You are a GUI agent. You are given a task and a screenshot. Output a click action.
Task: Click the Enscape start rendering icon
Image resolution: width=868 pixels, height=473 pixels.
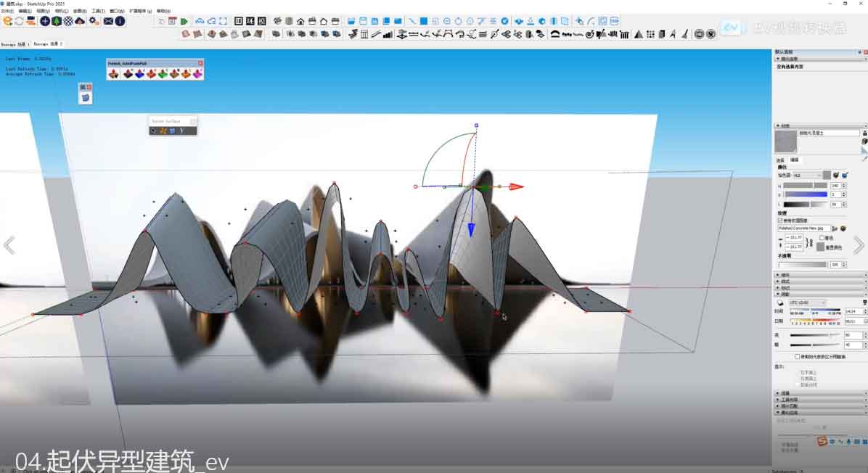click(x=8, y=21)
